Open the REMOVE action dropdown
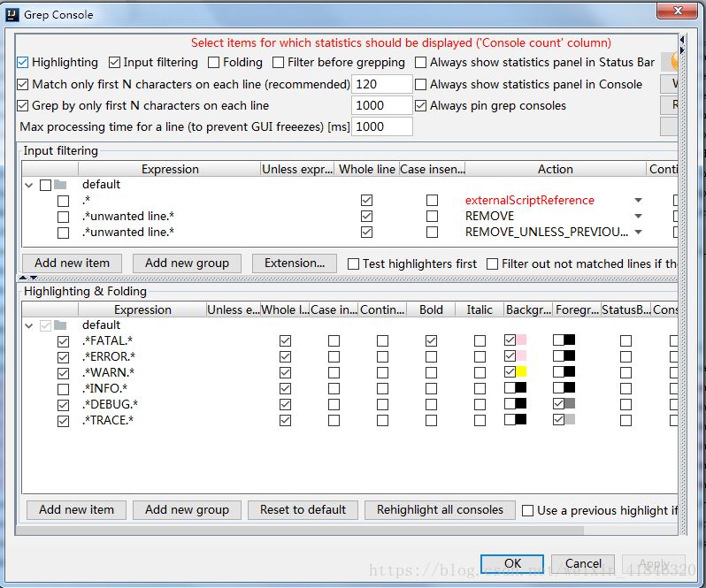The height and width of the screenshot is (588, 706). 639,217
